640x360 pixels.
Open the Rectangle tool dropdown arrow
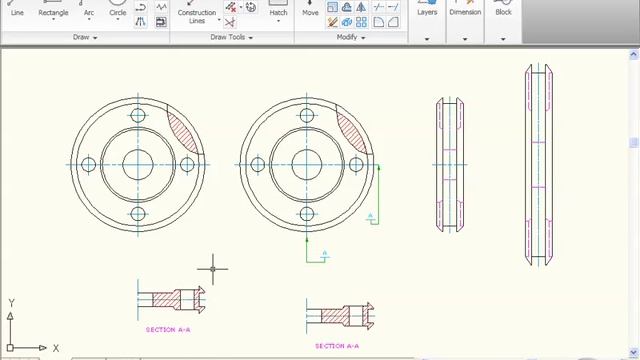pos(53,20)
